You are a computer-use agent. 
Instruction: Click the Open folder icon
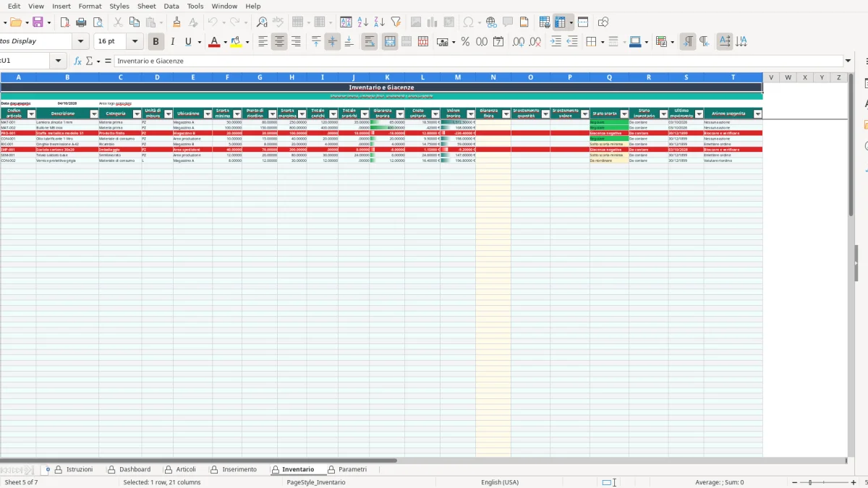(14, 22)
